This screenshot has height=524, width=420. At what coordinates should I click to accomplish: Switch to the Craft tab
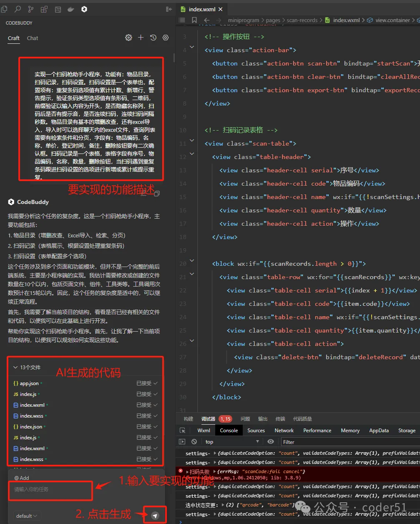[x=14, y=38]
